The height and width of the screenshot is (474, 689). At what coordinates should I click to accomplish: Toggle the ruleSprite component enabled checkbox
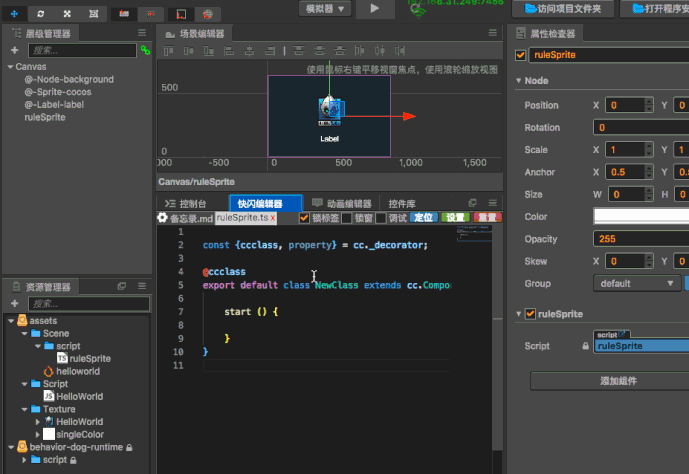(531, 314)
